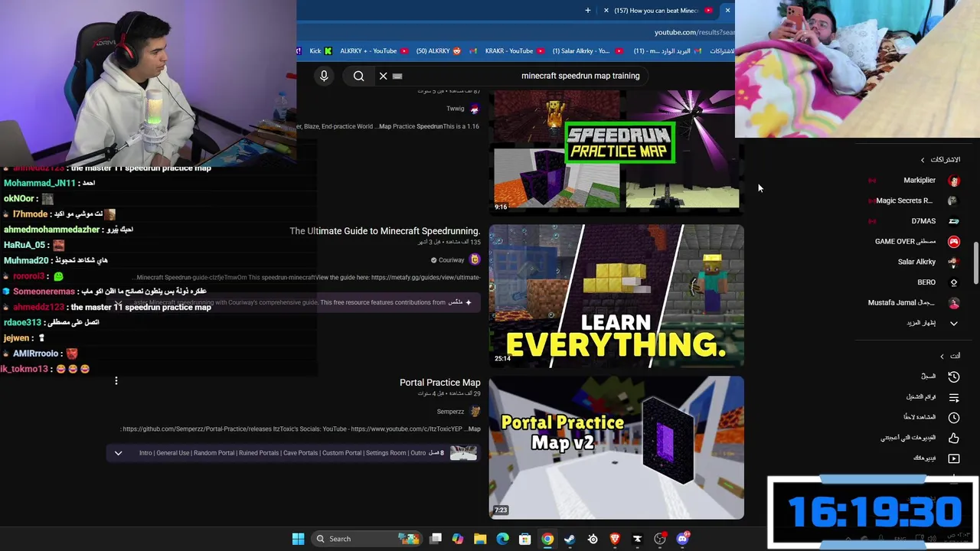Expand the Portal Practice Map chapters chevron
Viewport: 980px width, 551px height.
(x=118, y=453)
